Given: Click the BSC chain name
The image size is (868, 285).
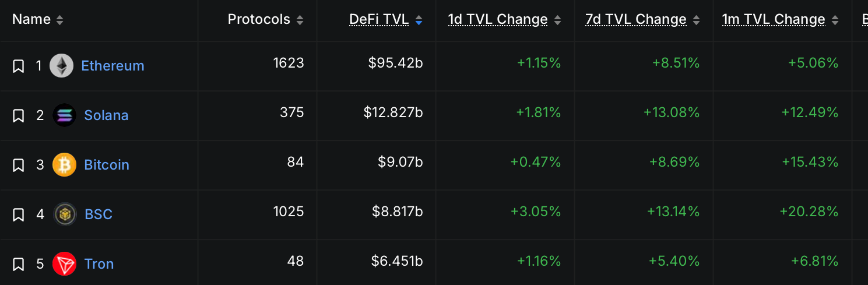Looking at the screenshot, I should [99, 214].
